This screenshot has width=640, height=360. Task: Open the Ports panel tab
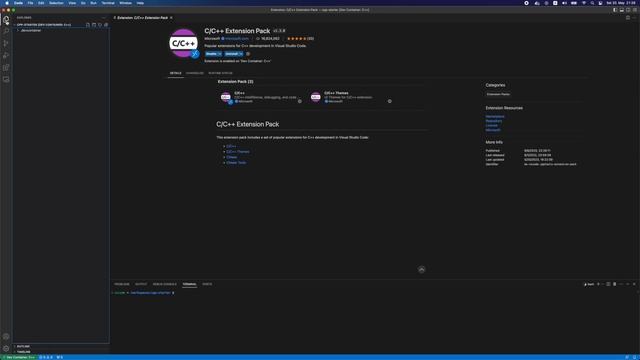click(207, 284)
